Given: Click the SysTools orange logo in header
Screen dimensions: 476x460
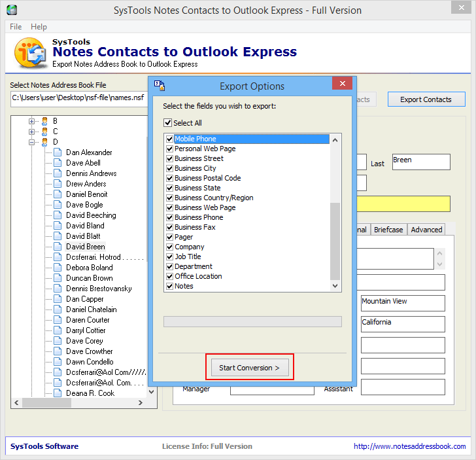Looking at the screenshot, I should coord(30,52).
